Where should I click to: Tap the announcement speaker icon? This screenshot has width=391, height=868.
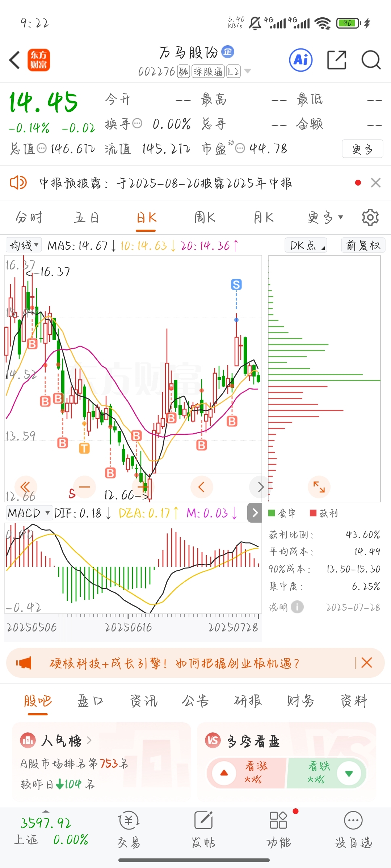coord(18,183)
